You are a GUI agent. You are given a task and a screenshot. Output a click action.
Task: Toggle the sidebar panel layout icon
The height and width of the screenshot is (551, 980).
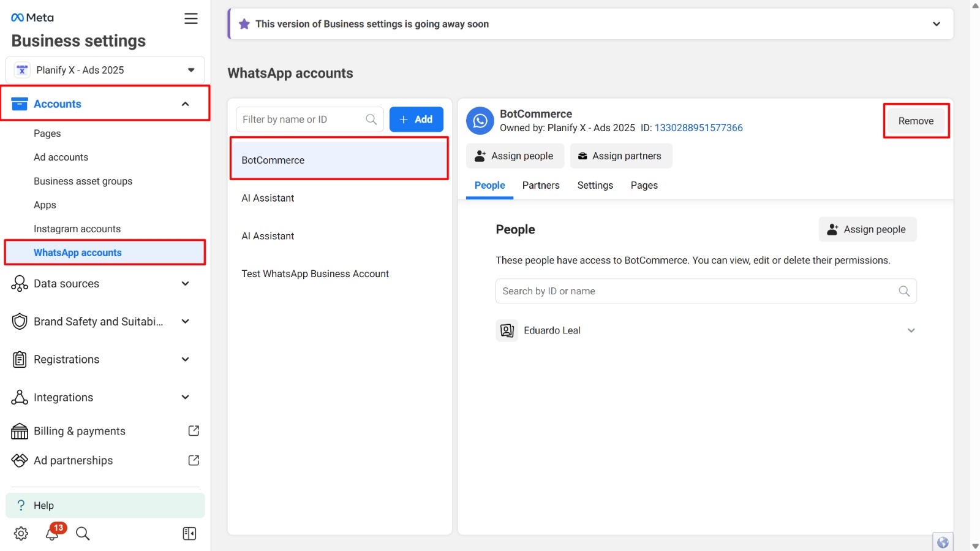pyautogui.click(x=189, y=533)
